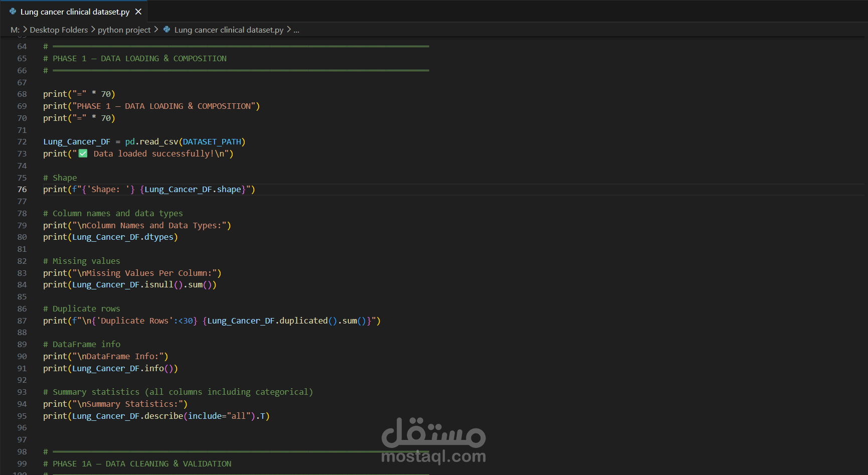Click the comment '# PHASE 1 — DATA LOADING & COMPOSITION'
Screen dimensions: 868x475
pyautogui.click(x=135, y=59)
